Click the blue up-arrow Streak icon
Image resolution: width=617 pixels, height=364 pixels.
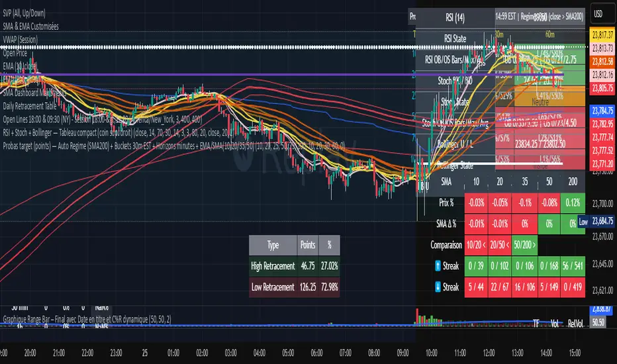pos(438,266)
